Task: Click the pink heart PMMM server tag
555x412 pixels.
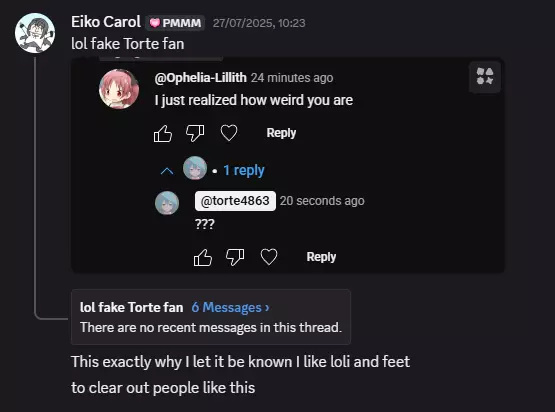Action: (176, 23)
